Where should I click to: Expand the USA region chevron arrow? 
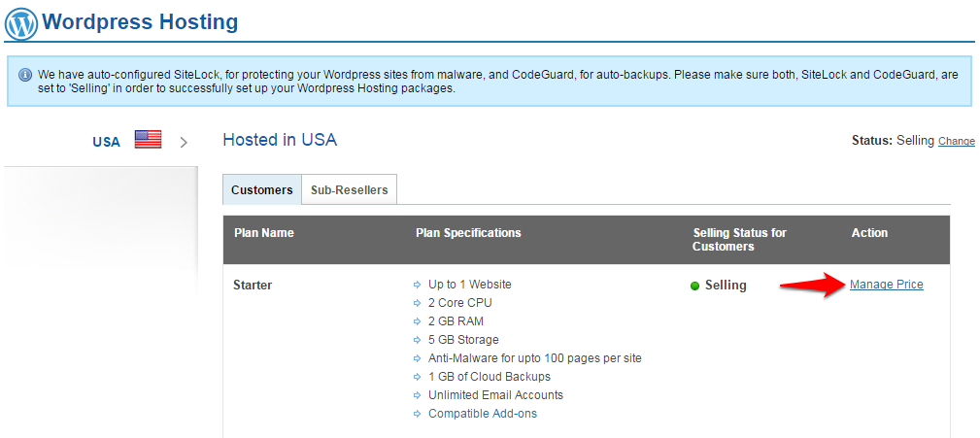pyautogui.click(x=184, y=142)
